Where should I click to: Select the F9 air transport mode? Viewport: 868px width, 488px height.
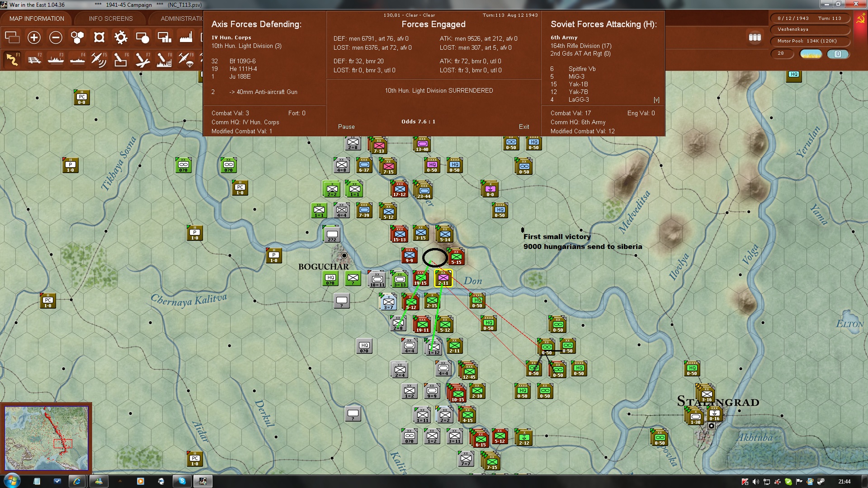[x=186, y=60]
